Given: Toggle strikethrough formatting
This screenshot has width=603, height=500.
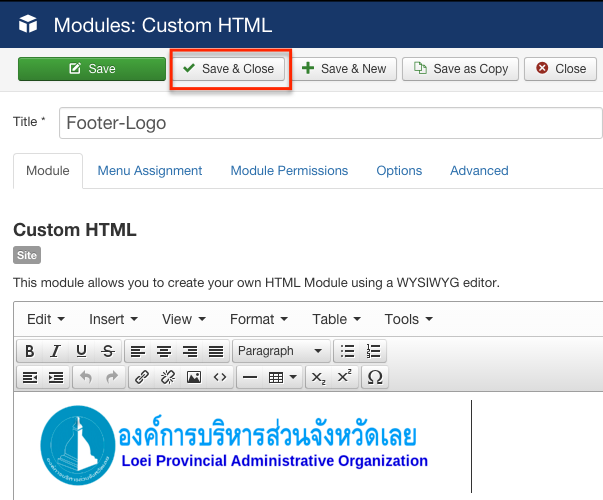Looking at the screenshot, I should click(x=108, y=351).
